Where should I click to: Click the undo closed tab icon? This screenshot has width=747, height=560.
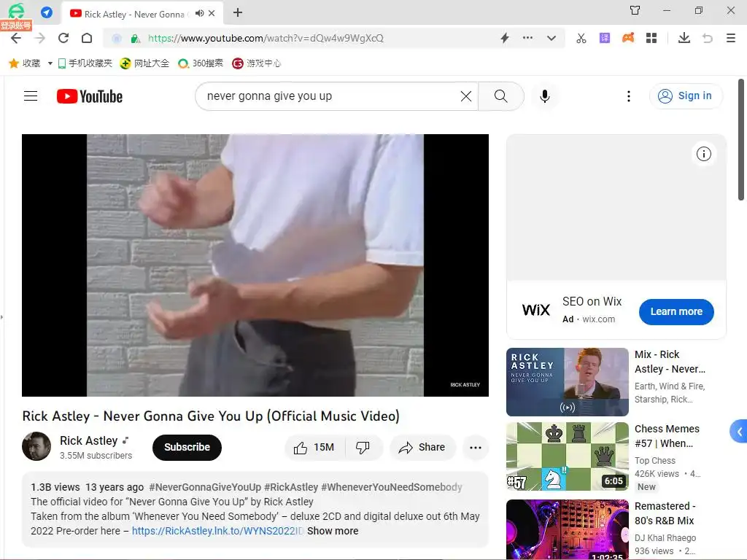coord(708,38)
